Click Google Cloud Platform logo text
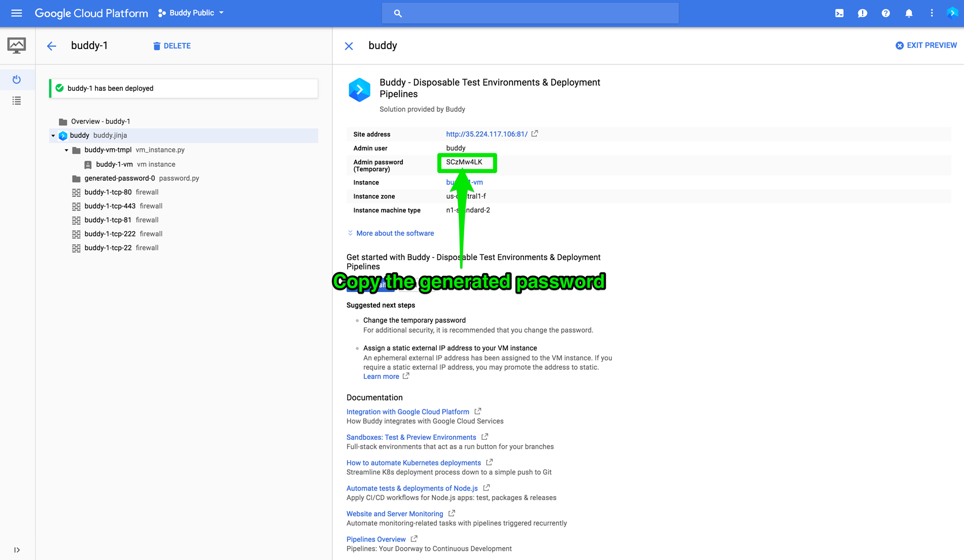The height and width of the screenshot is (560, 964). pos(91,13)
